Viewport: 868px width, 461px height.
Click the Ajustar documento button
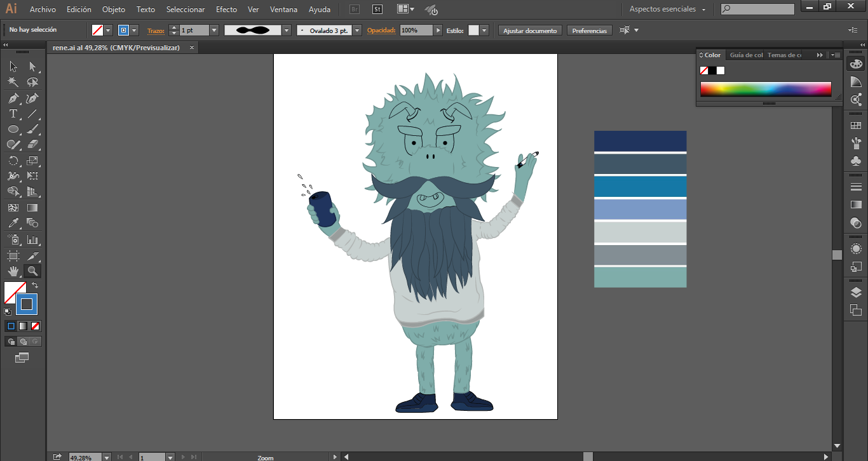pos(530,30)
